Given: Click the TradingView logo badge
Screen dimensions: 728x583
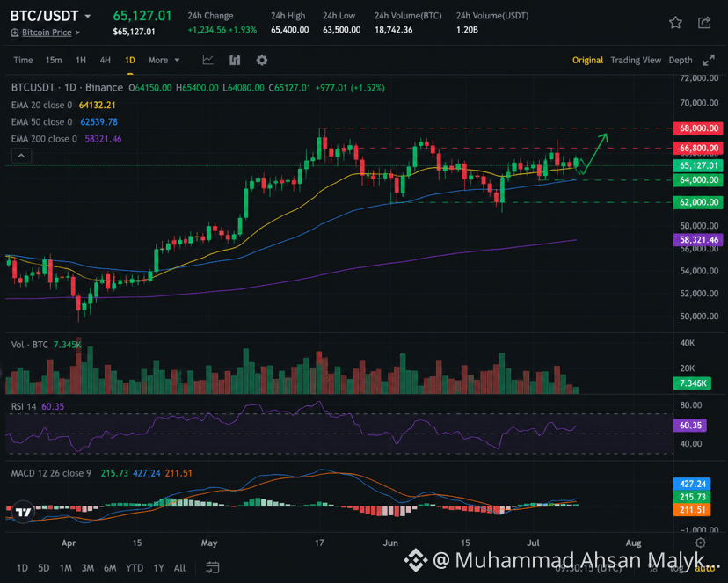Looking at the screenshot, I should [23, 512].
